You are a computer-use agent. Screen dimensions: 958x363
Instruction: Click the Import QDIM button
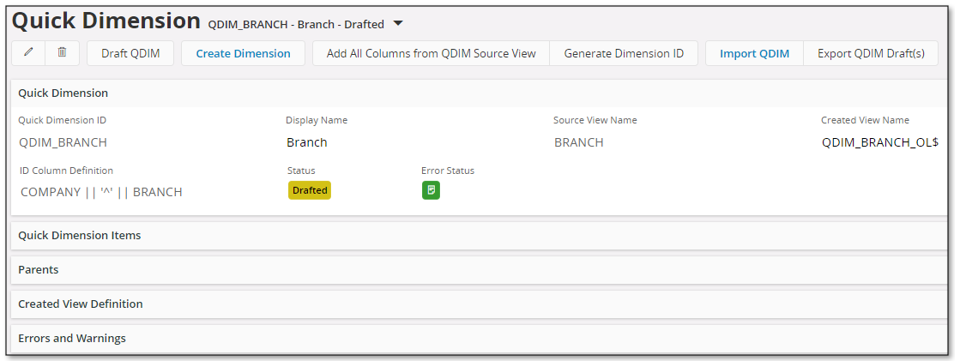[x=754, y=53]
